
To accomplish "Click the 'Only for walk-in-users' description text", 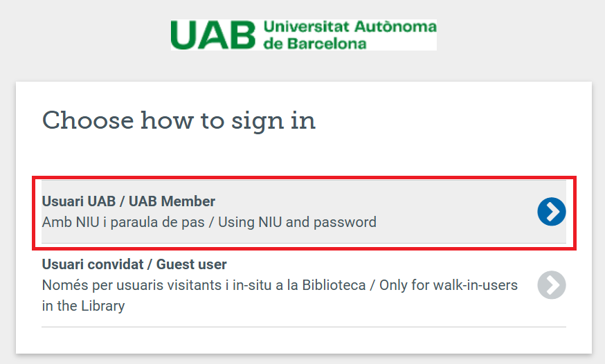I will [x=449, y=285].
